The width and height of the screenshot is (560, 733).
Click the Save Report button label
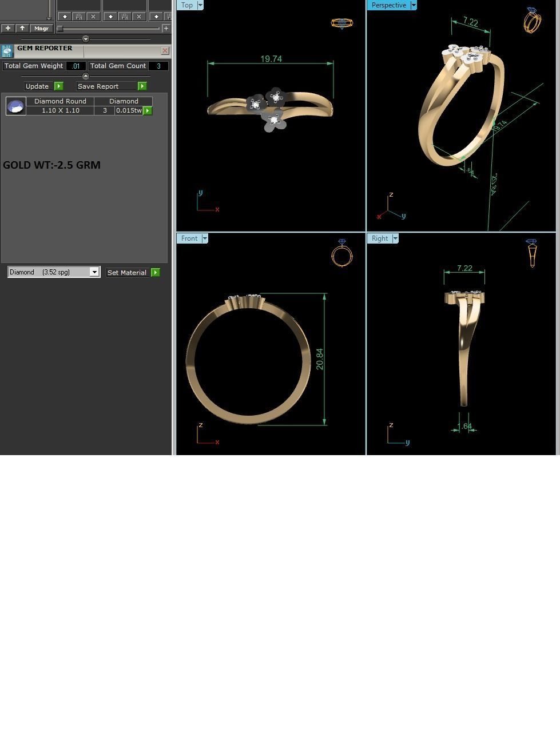pos(106,86)
